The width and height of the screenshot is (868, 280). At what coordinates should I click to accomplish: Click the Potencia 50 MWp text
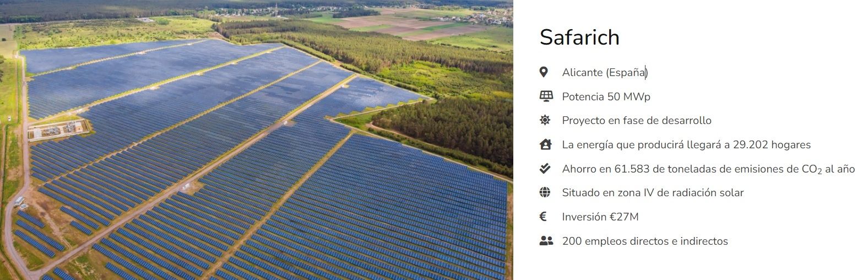coord(606,97)
